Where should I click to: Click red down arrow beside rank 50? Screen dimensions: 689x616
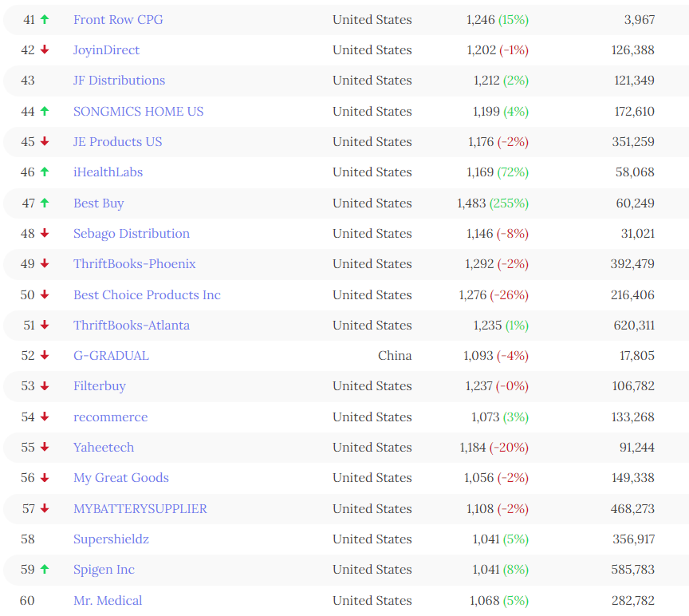tap(45, 294)
